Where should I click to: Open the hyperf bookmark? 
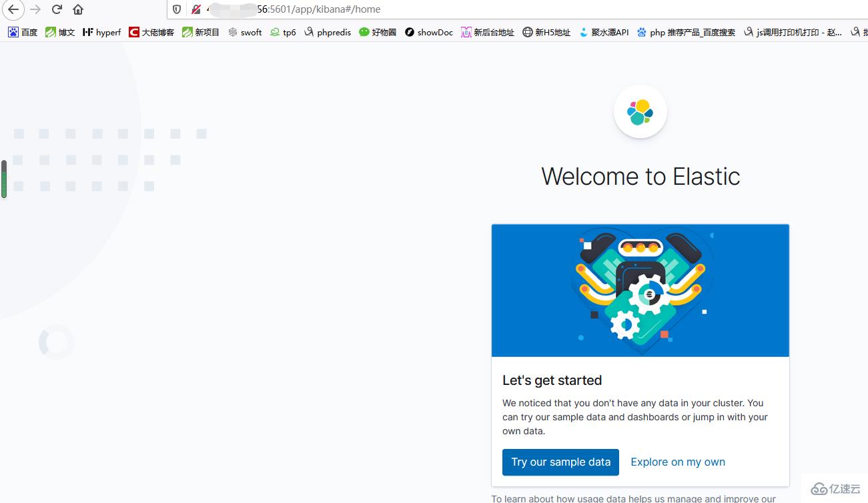click(x=101, y=32)
